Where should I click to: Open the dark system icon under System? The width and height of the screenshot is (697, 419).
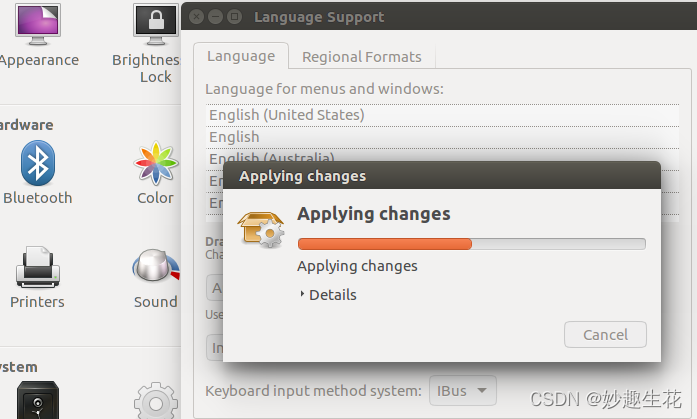[x=37, y=400]
